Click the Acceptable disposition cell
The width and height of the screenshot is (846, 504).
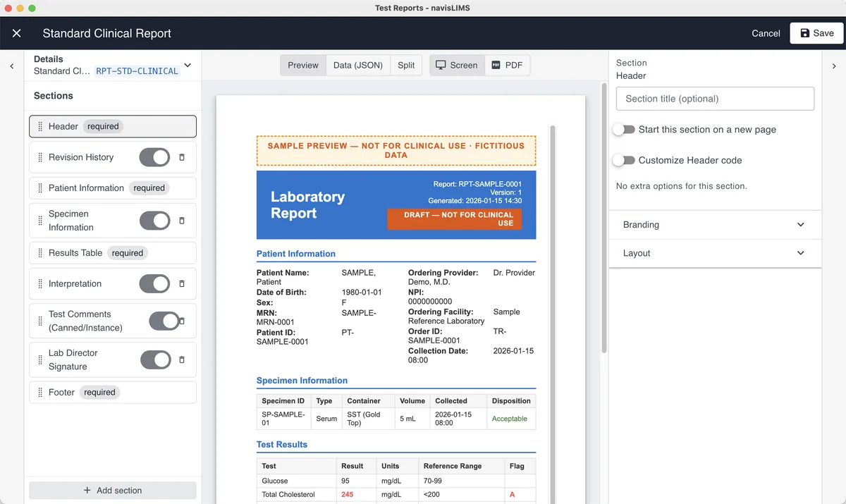click(510, 419)
